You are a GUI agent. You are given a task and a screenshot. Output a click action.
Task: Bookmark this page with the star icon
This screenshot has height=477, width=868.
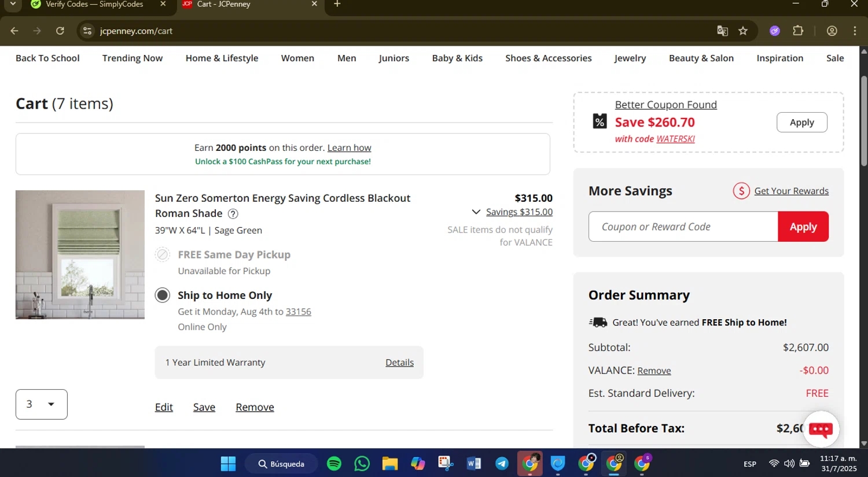click(743, 31)
